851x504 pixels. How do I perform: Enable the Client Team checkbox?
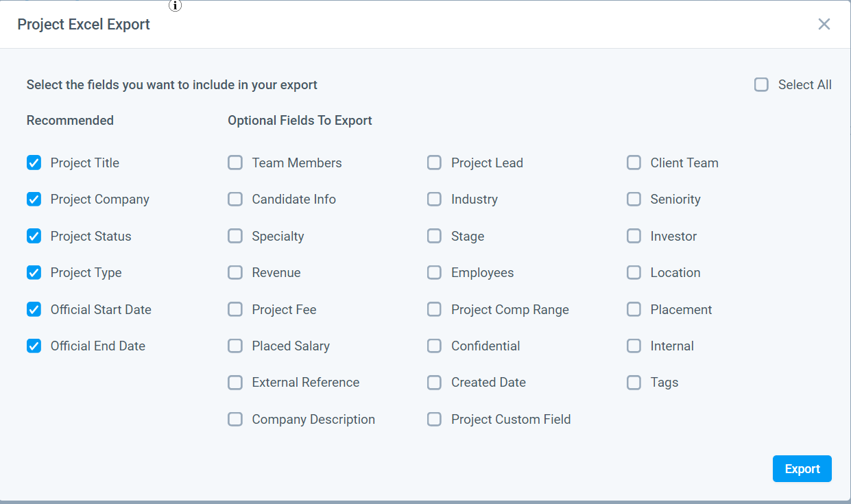[634, 163]
